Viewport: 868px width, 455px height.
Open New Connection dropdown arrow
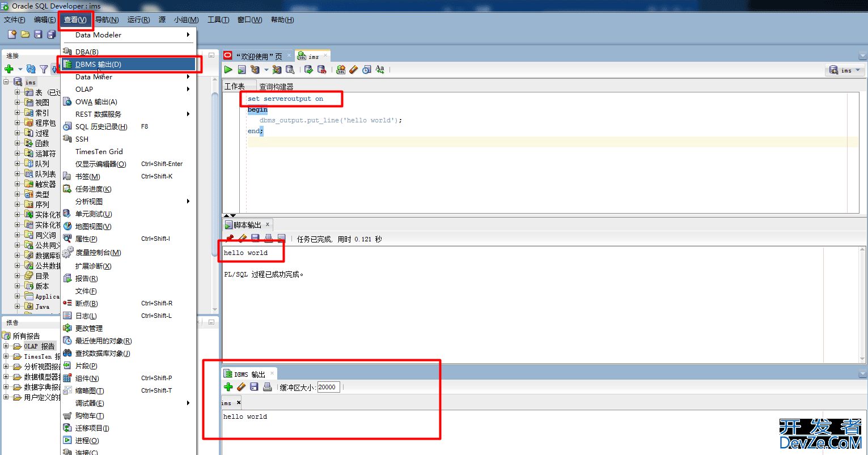coord(20,70)
